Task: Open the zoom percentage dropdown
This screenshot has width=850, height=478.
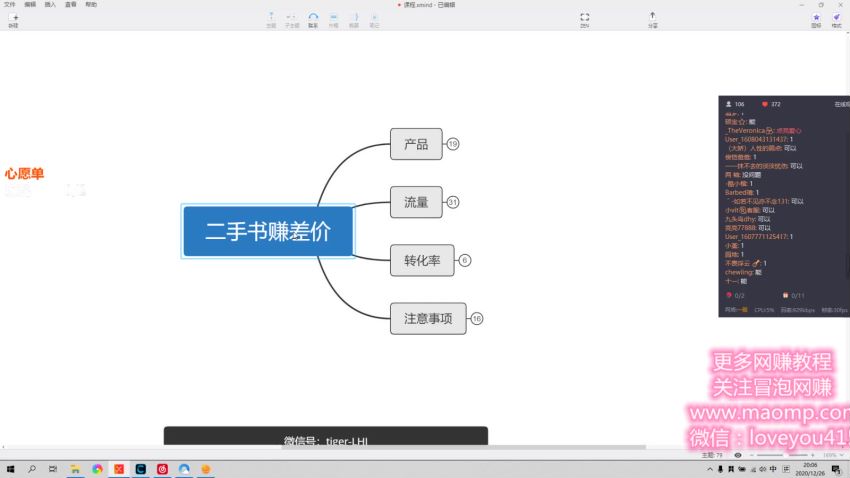Action: point(833,455)
